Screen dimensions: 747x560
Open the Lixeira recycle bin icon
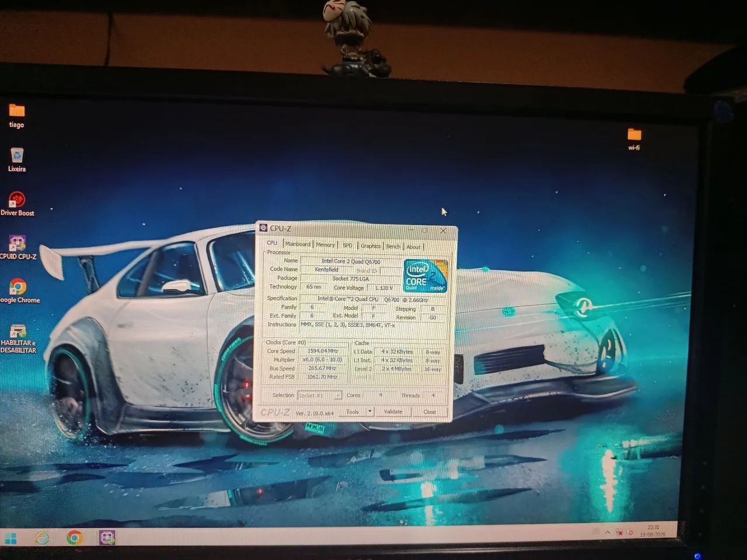pyautogui.click(x=17, y=159)
